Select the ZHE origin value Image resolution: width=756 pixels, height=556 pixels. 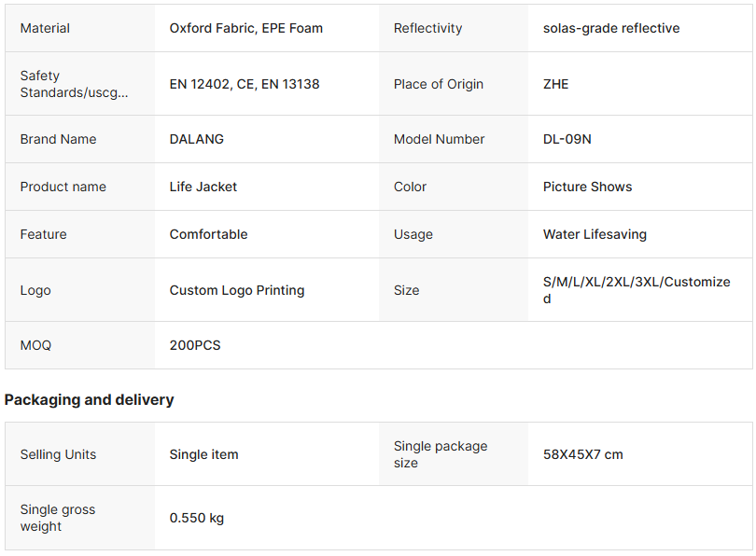click(555, 84)
